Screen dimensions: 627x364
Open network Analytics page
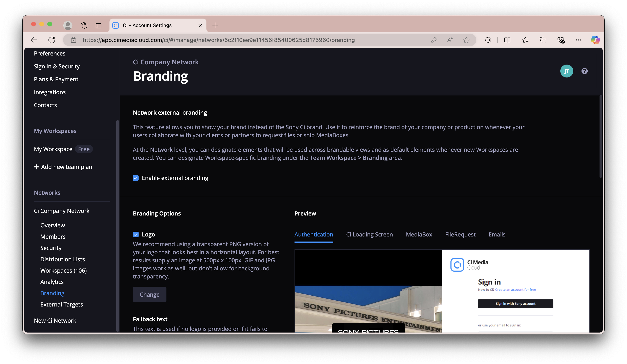click(52, 282)
